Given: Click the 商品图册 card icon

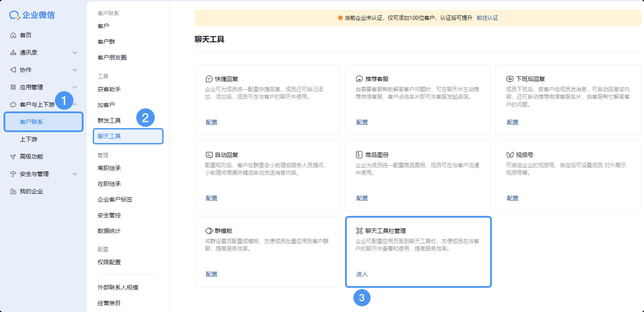Looking at the screenshot, I should [x=359, y=155].
